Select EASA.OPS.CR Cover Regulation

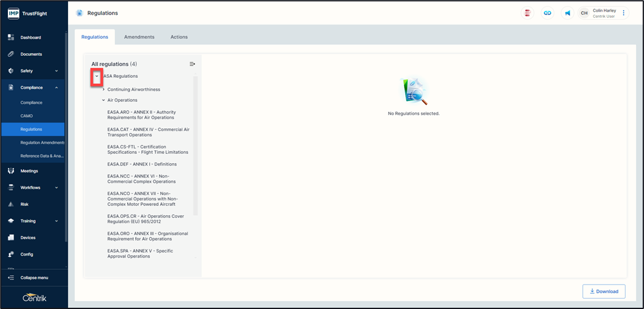coord(145,219)
